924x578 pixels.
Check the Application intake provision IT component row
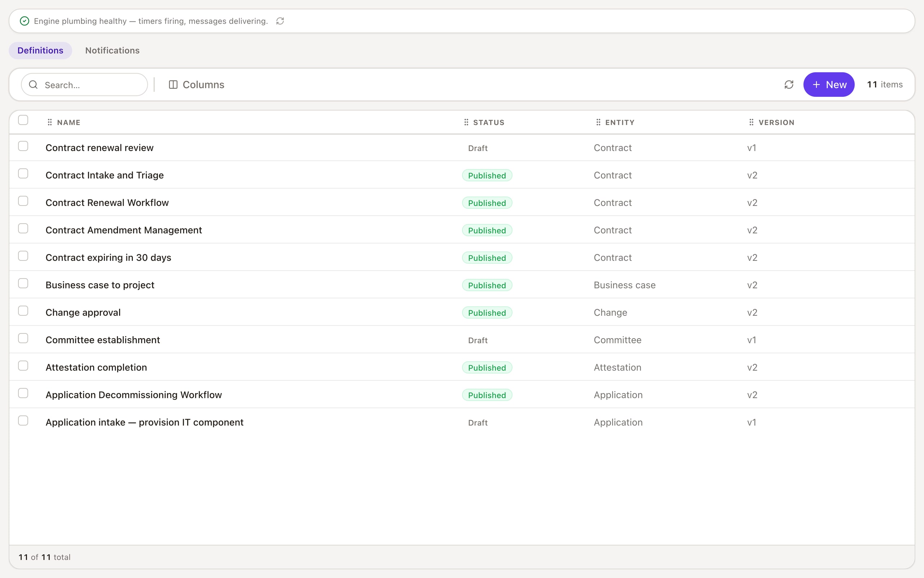coord(23,421)
